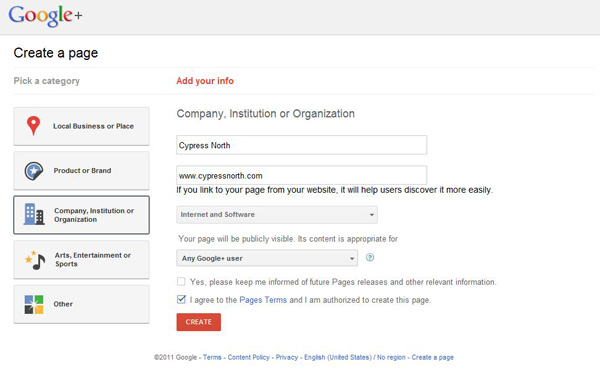The image size is (600, 388).
Task: Select the Add your info step
Action: [x=205, y=81]
